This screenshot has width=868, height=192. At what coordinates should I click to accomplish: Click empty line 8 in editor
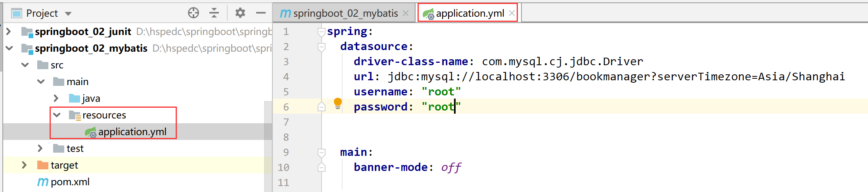click(594, 137)
